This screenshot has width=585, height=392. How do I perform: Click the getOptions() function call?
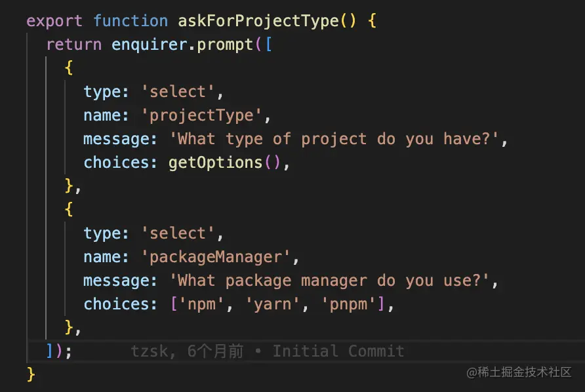pos(225,163)
